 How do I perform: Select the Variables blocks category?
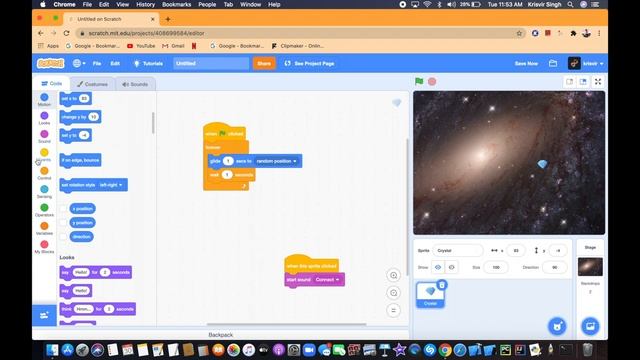tap(44, 228)
